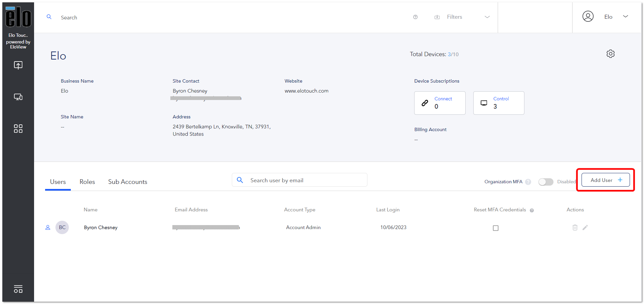The width and height of the screenshot is (644, 304).
Task: Click the search help question mark icon
Action: click(415, 17)
